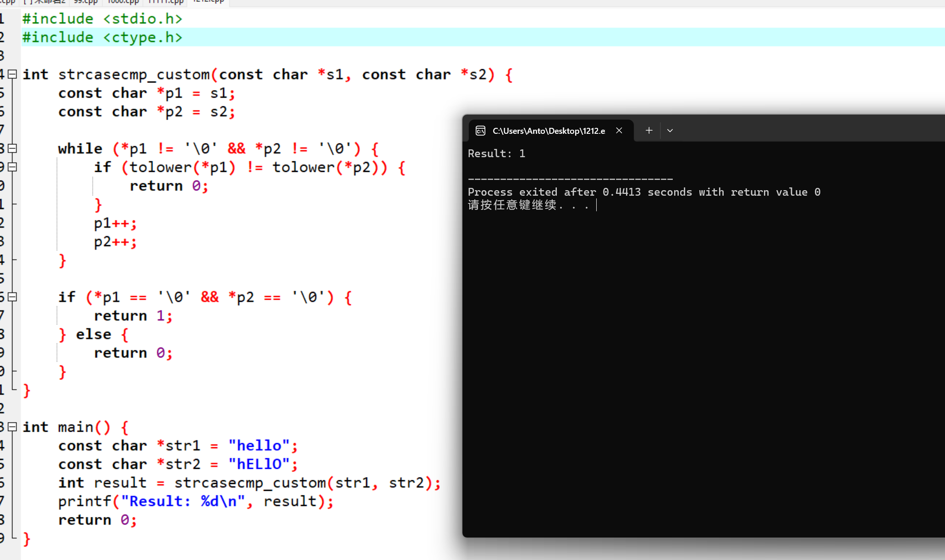Collapse the main function fold marker

point(13,427)
